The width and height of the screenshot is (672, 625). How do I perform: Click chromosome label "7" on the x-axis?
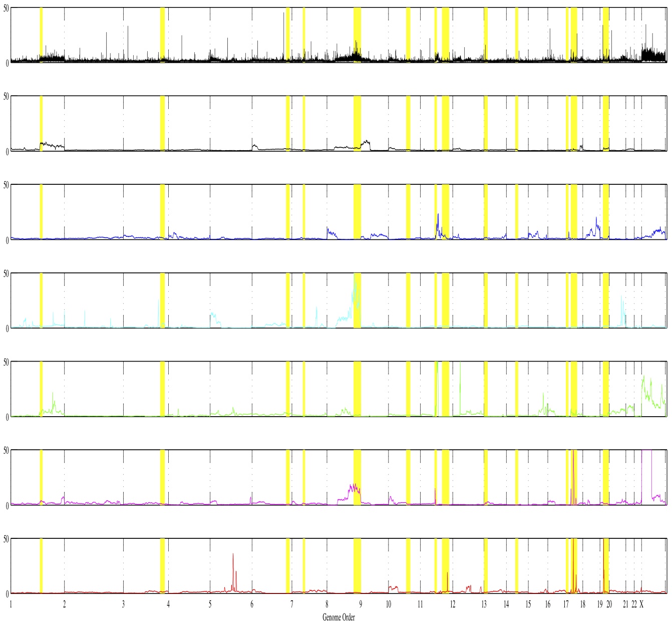point(291,604)
